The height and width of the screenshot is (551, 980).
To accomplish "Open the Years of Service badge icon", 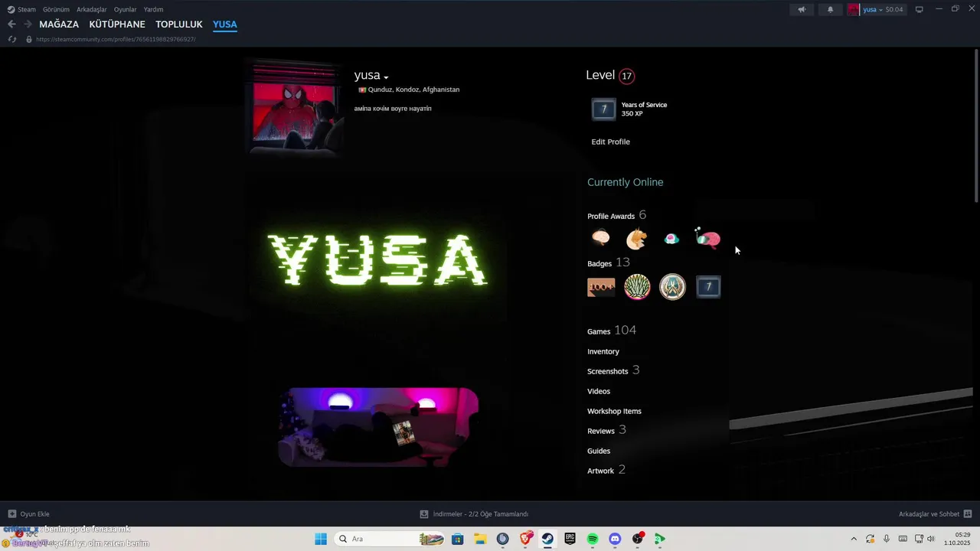I will pos(603,109).
